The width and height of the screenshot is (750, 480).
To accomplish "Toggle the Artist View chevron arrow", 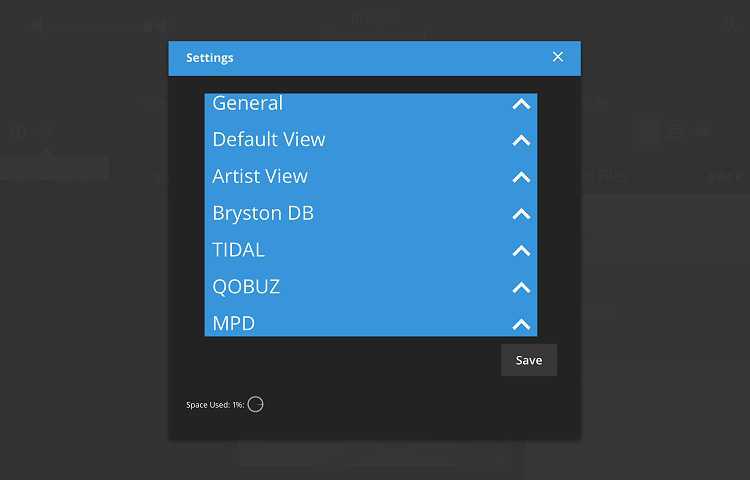I will click(x=520, y=177).
